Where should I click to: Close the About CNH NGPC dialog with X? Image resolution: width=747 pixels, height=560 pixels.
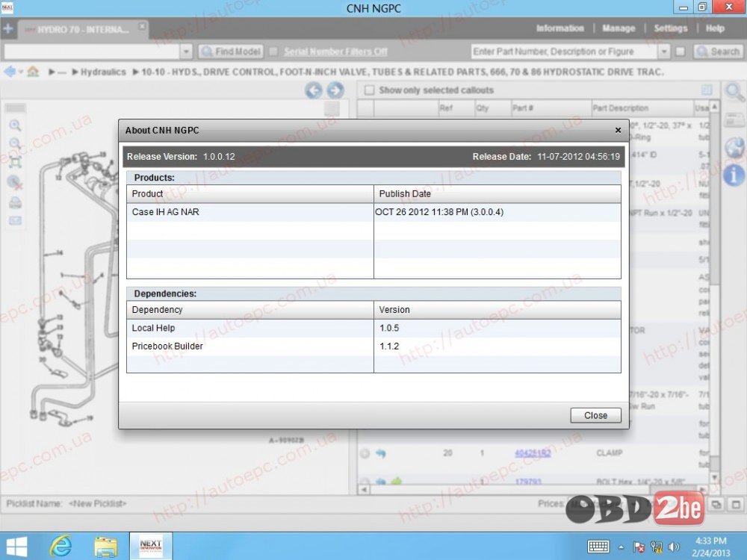pos(618,130)
